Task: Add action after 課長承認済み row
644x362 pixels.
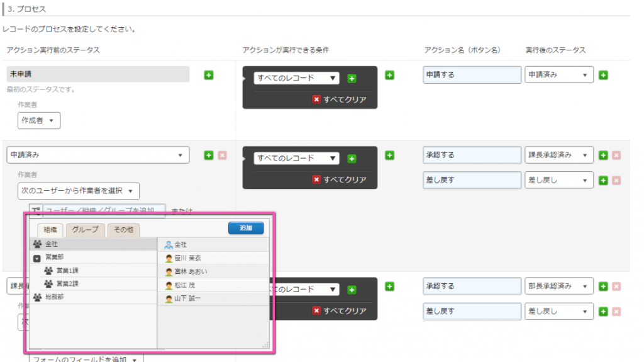Action: pos(603,156)
